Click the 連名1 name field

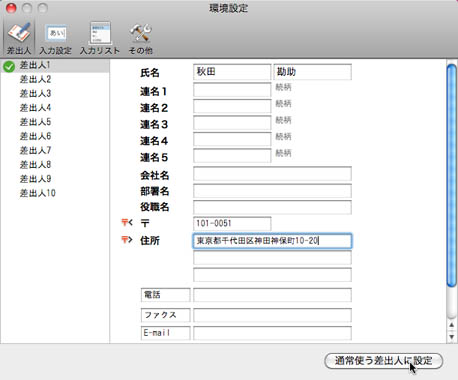tap(232, 90)
